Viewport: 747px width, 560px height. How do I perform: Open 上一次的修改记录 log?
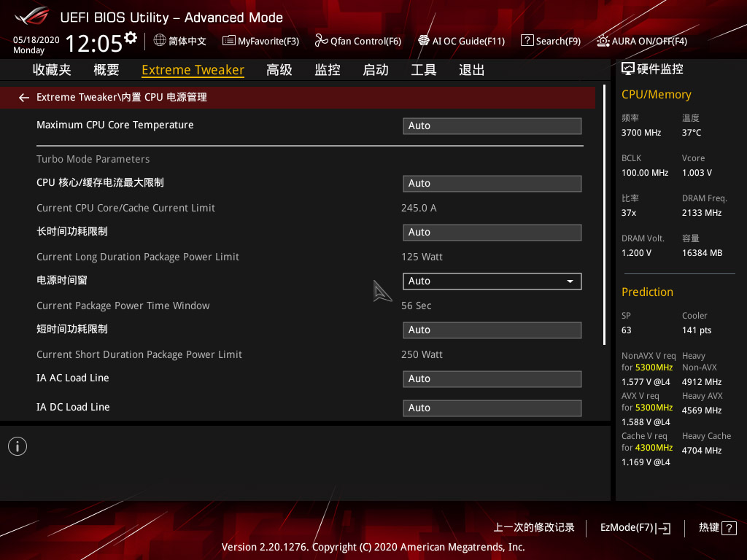[534, 528]
